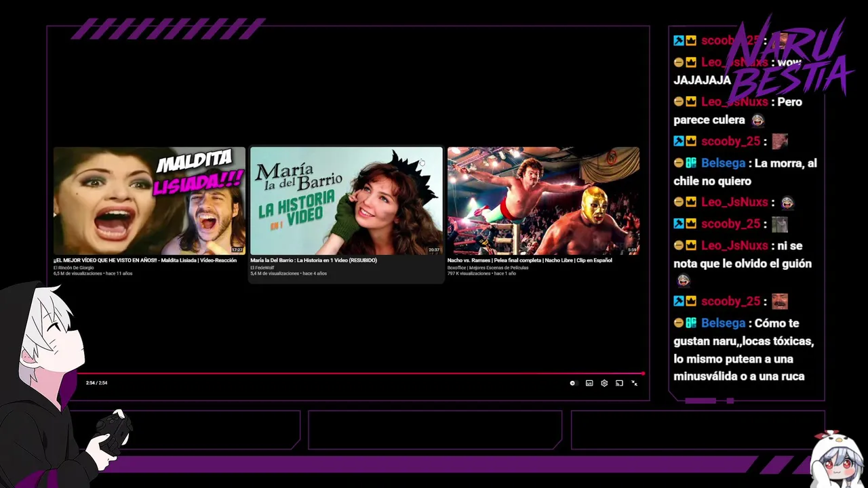Screen dimensions: 868x488
Task: Click the '797 K visualizaciones' text
Action: (469, 274)
